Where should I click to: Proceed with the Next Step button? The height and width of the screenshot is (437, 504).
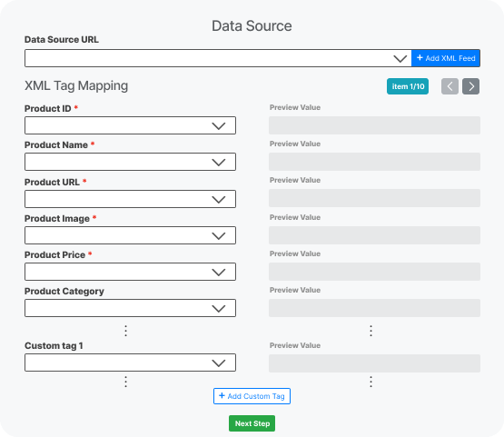tap(252, 423)
